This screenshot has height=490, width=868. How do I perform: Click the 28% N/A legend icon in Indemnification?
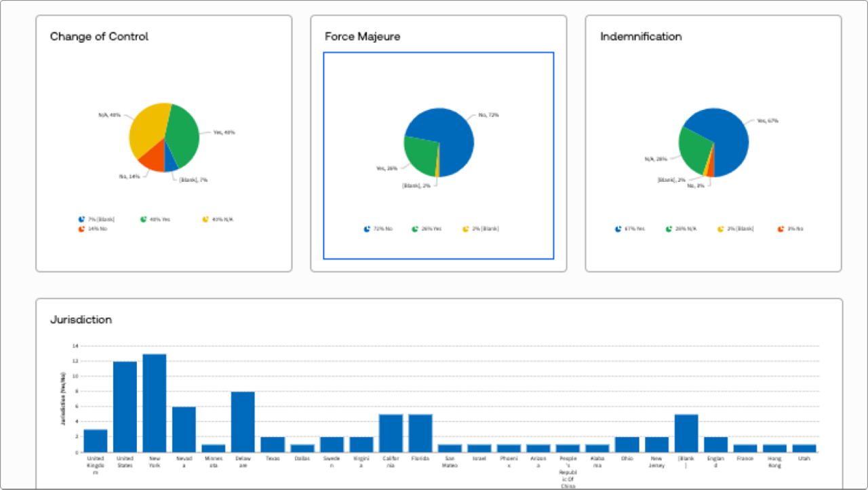[669, 229]
